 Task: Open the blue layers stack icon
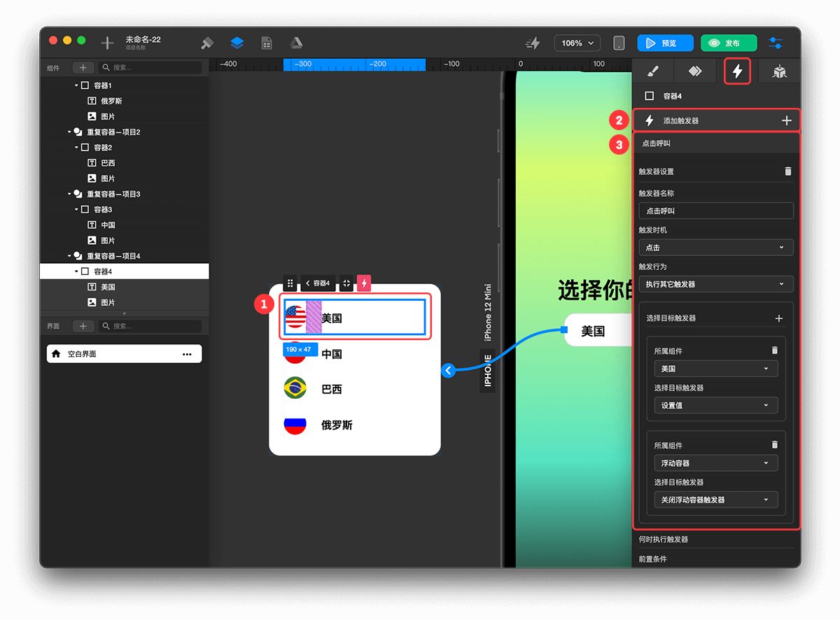(237, 43)
